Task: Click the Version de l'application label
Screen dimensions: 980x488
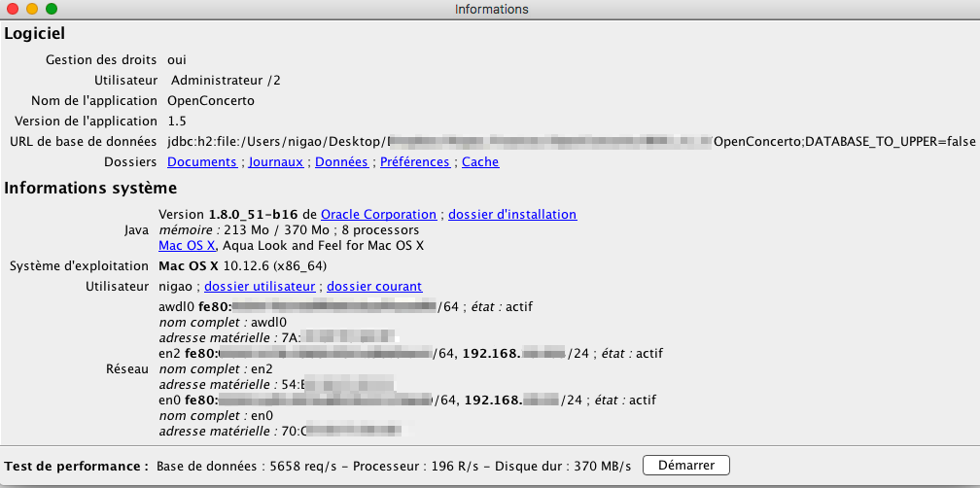Action: click(86, 121)
